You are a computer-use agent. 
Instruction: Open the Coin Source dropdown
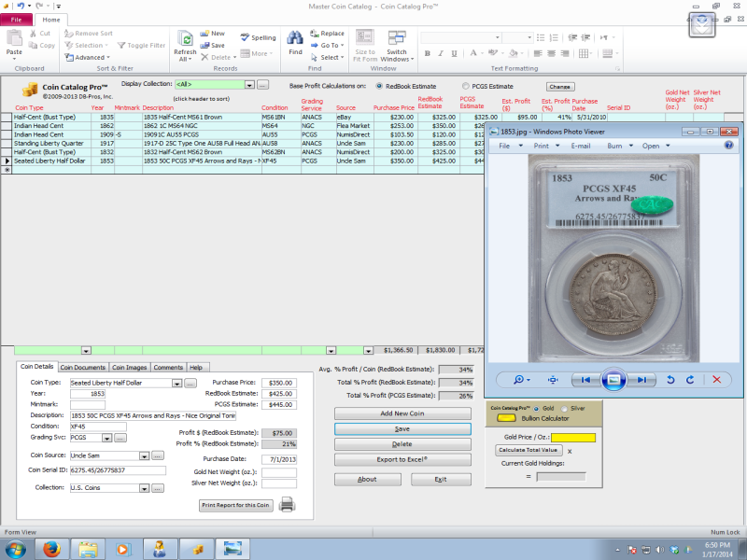[x=144, y=455]
